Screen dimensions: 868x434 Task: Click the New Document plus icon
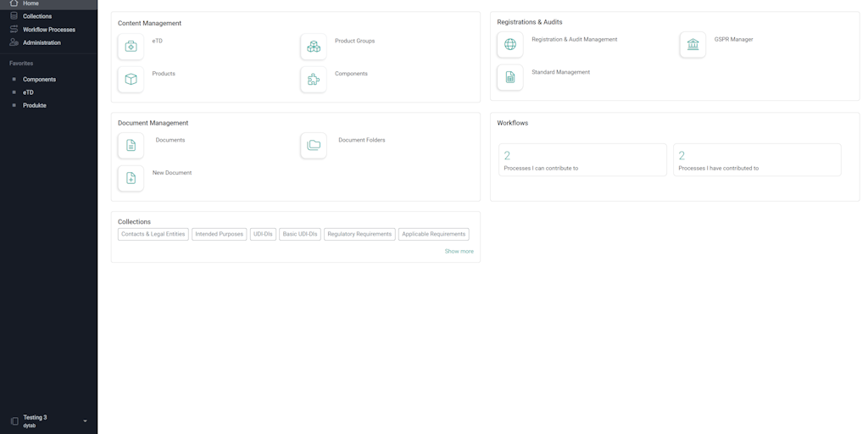click(131, 178)
